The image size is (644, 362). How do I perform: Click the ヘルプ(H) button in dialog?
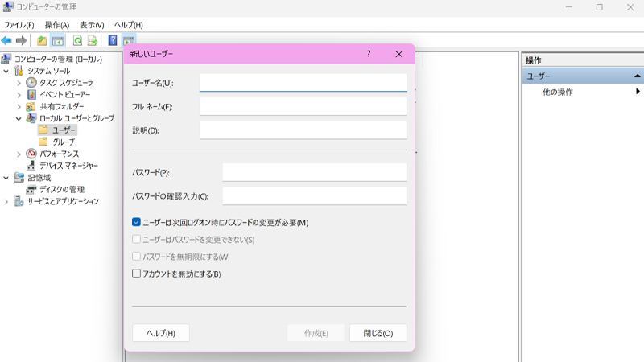(160, 333)
